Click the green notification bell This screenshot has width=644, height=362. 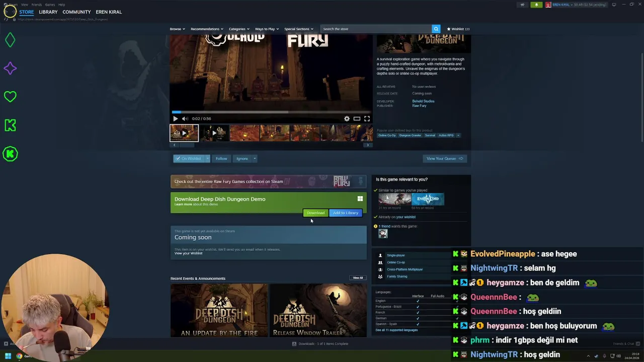coord(536,5)
